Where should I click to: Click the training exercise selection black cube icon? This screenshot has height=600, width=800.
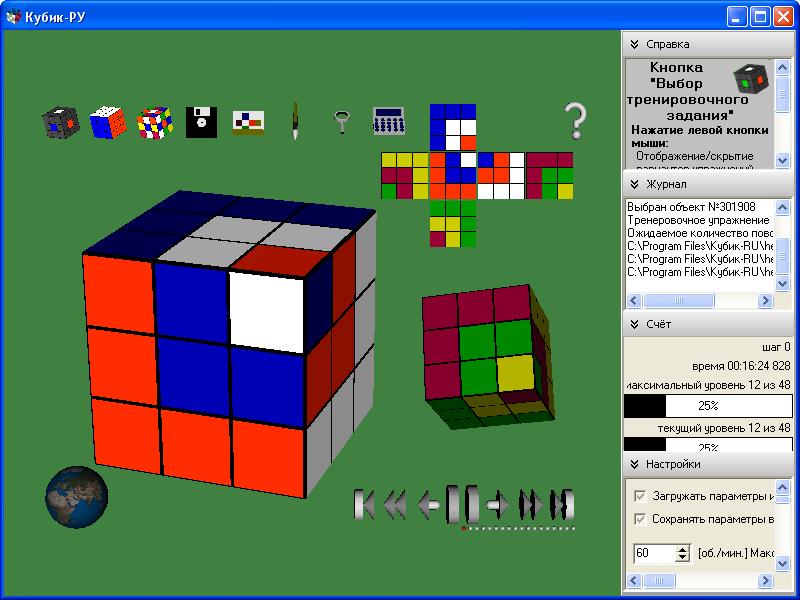pyautogui.click(x=61, y=122)
